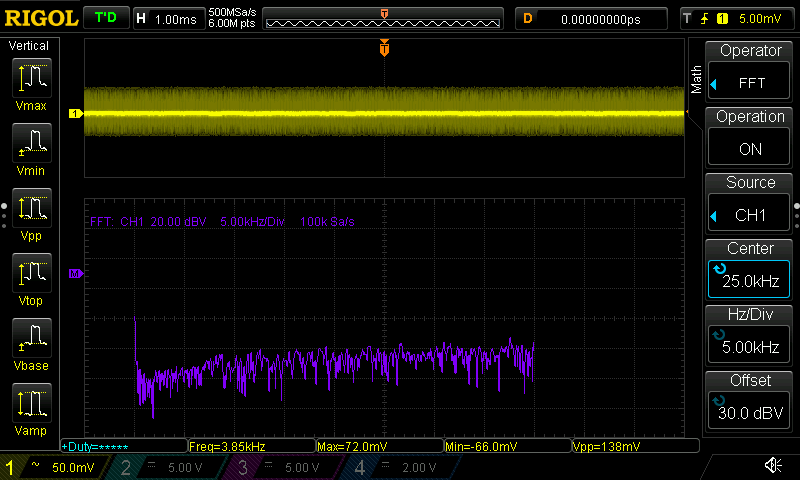Click the Freq=3.85kHz readout
The height and width of the screenshot is (480, 800).
click(252, 446)
